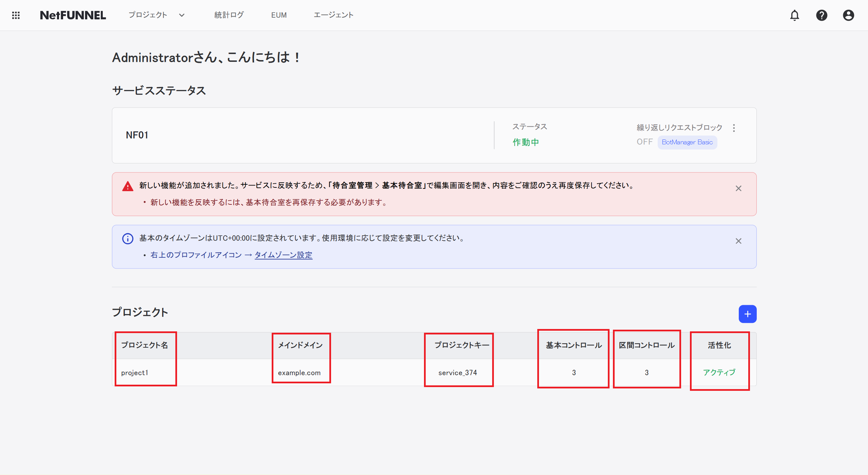Expand the プロジェクト dropdown chevron
Viewport: 868px width, 475px height.
point(182,15)
